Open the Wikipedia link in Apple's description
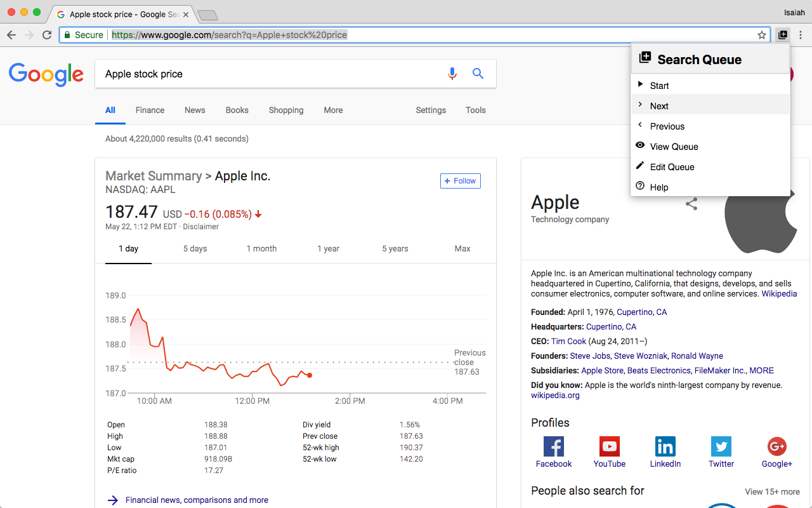The height and width of the screenshot is (508, 812). pos(779,293)
